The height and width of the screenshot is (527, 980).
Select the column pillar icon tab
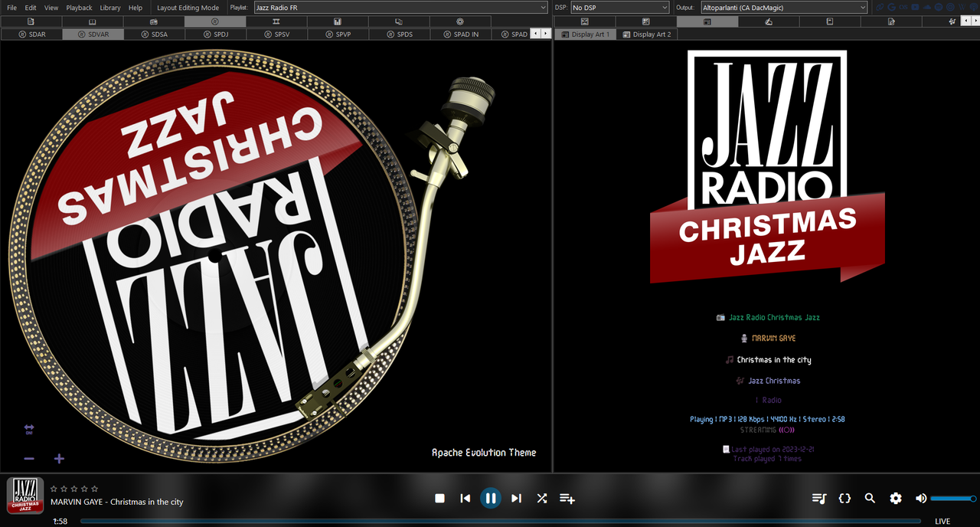(276, 21)
